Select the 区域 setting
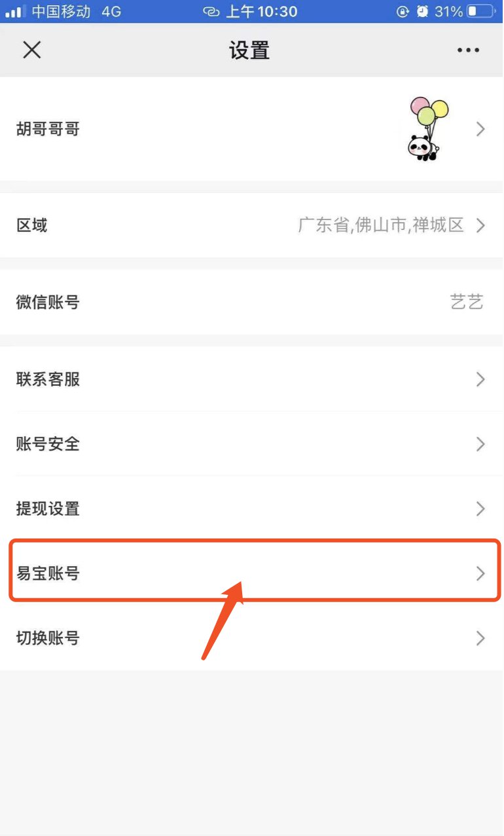Viewport: 504px width, 836px height. [x=252, y=225]
